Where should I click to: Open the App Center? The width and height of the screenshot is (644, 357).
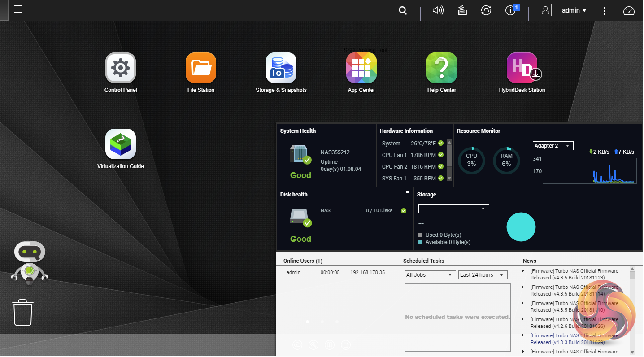(361, 68)
